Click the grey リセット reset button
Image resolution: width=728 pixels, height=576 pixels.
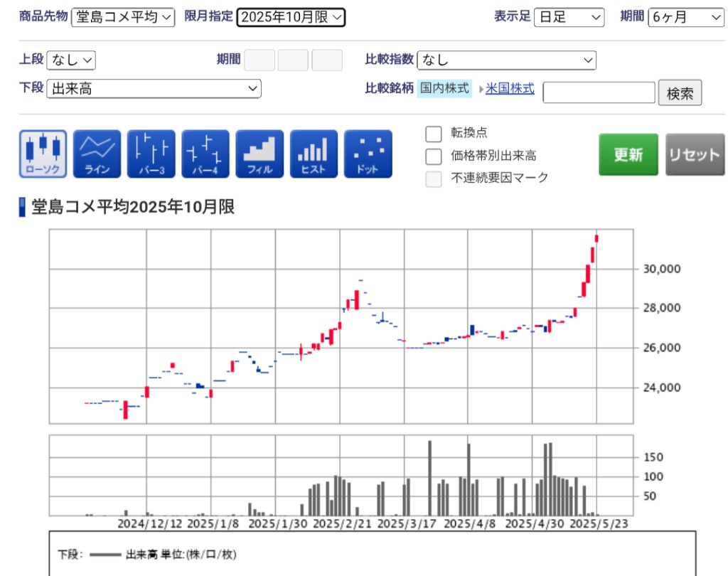(695, 155)
